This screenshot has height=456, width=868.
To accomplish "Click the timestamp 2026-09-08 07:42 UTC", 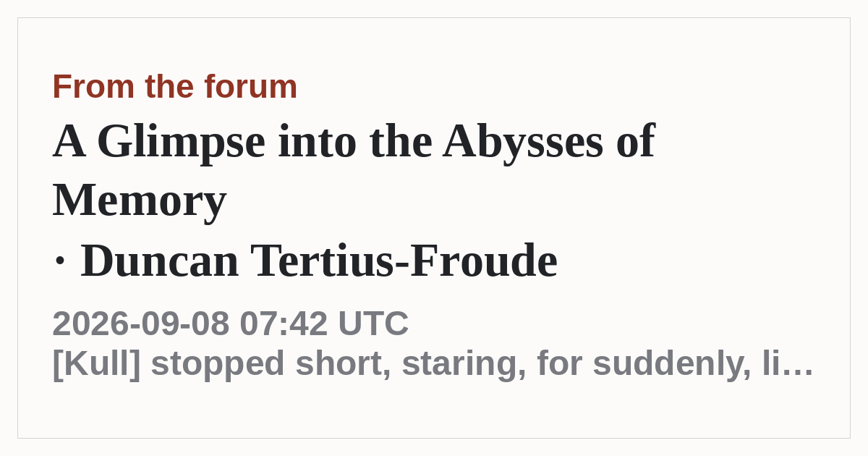I will click(x=230, y=323).
